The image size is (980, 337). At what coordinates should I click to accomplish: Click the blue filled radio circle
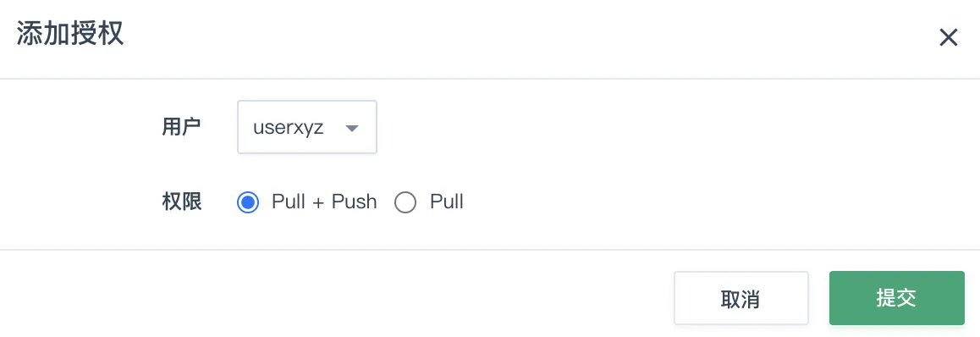248,202
